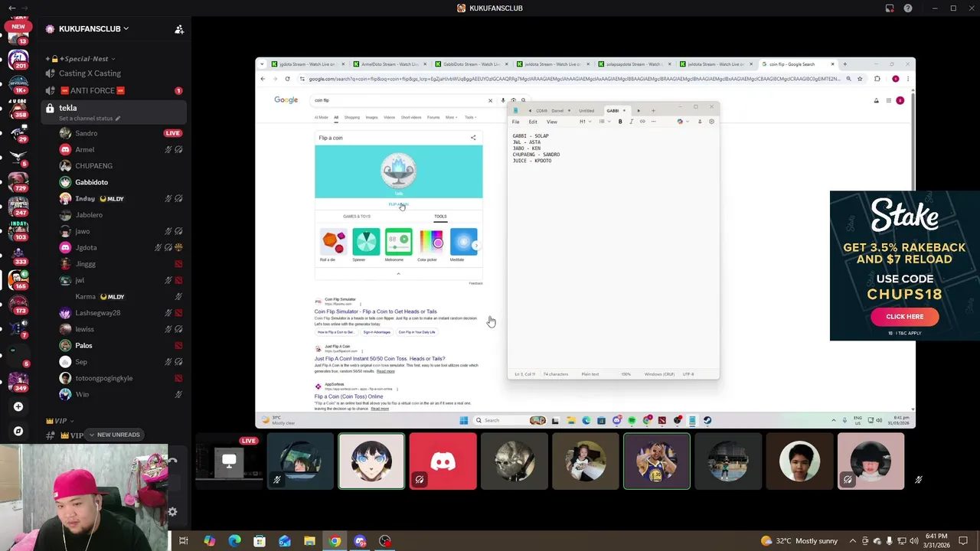
Task: Open Notepad View menu
Action: (x=551, y=122)
